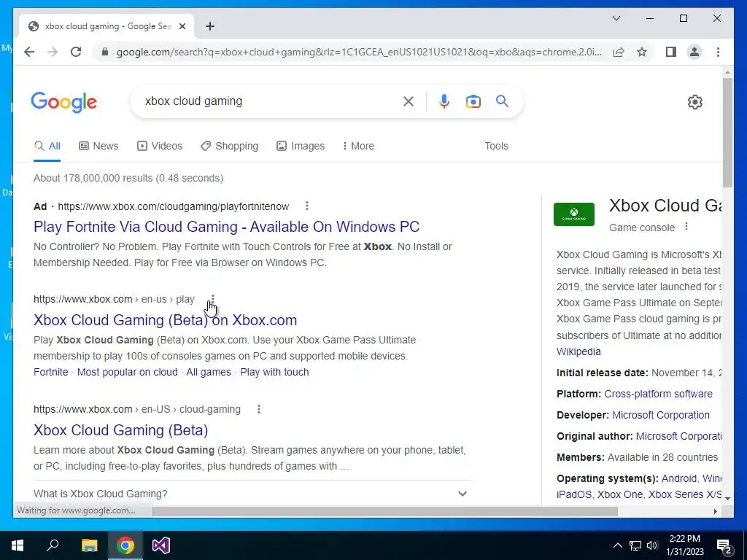
Task: Open the network status tray icon
Action: click(x=635, y=545)
